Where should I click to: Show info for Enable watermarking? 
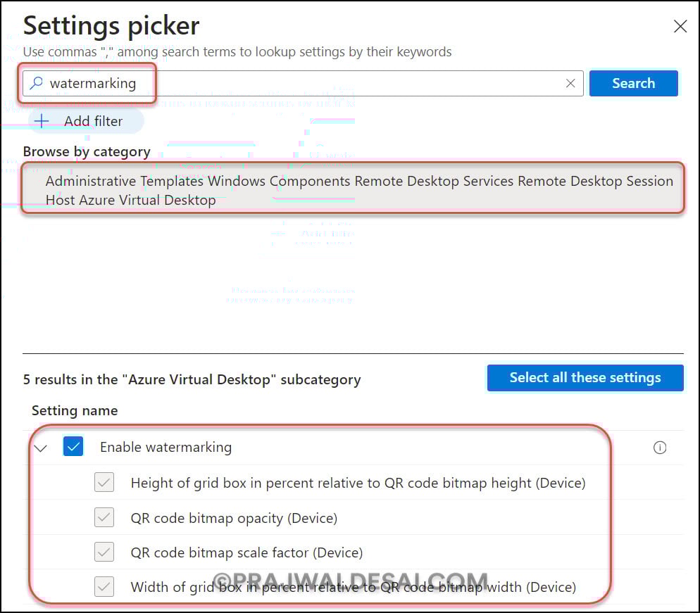point(659,448)
